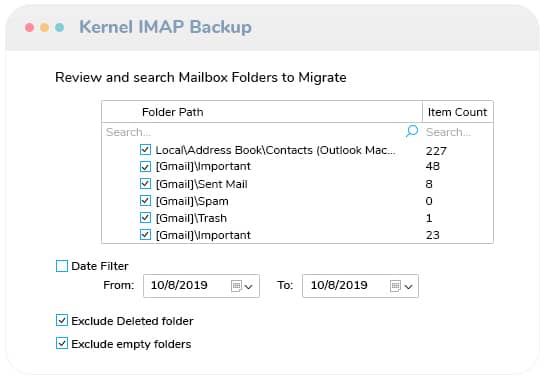Click the Exclude empty folders label
This screenshot has height=380, width=545.
pyautogui.click(x=131, y=344)
